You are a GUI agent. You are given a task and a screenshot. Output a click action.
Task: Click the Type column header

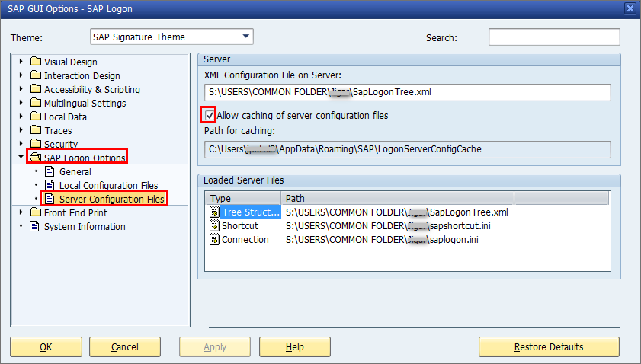click(243, 198)
